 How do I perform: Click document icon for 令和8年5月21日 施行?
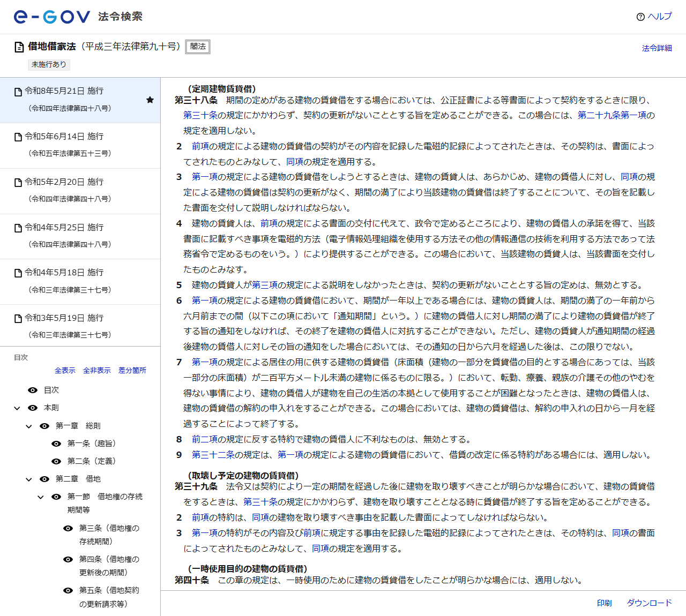coord(18,92)
